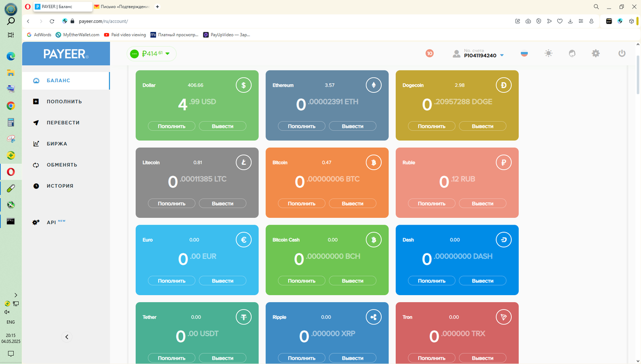
Task: Open the Баланс sidebar item
Action: pos(66,81)
